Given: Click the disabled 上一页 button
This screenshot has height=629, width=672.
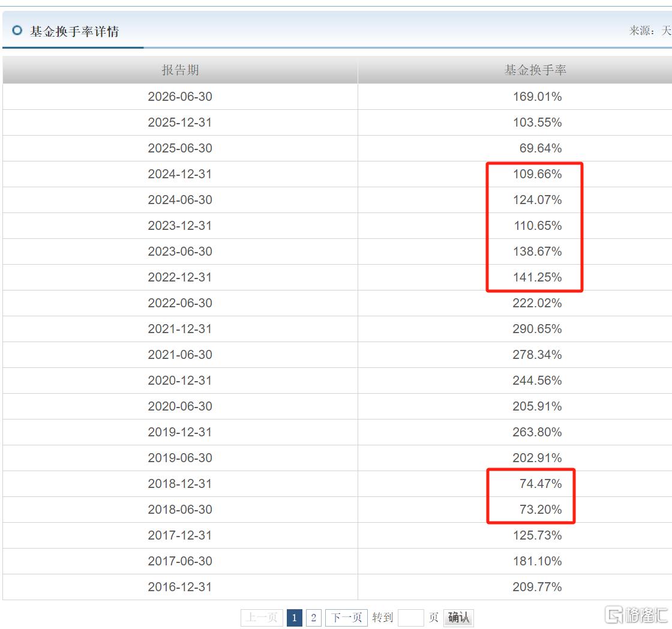Looking at the screenshot, I should click(262, 618).
